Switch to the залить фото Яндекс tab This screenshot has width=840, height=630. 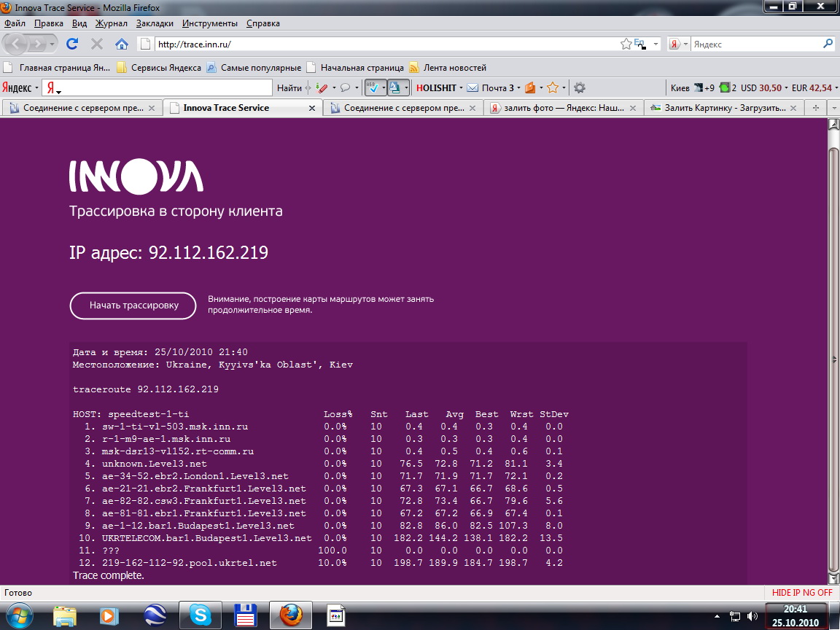pos(564,108)
